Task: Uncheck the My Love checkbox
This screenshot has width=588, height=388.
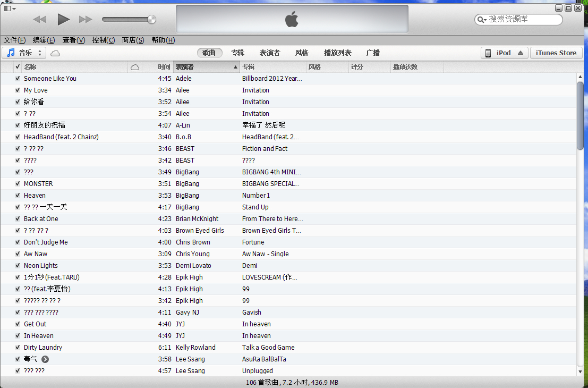Action: [17, 90]
